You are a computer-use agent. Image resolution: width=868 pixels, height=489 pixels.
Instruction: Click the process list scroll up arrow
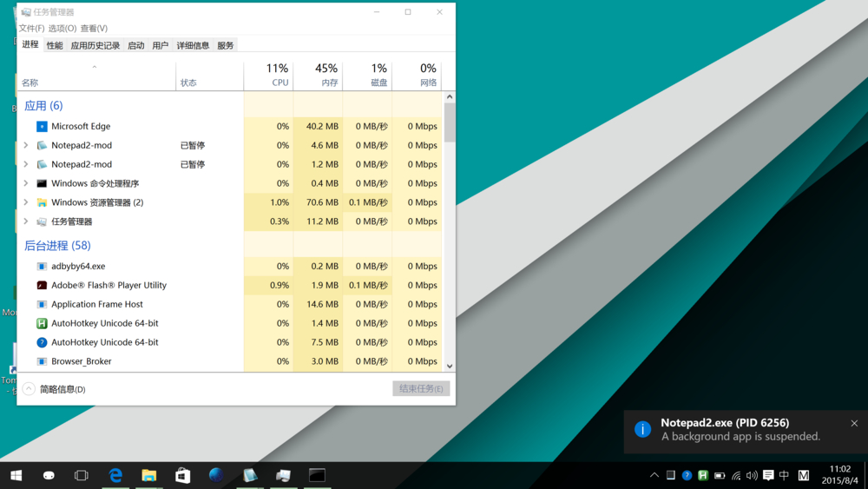click(450, 97)
